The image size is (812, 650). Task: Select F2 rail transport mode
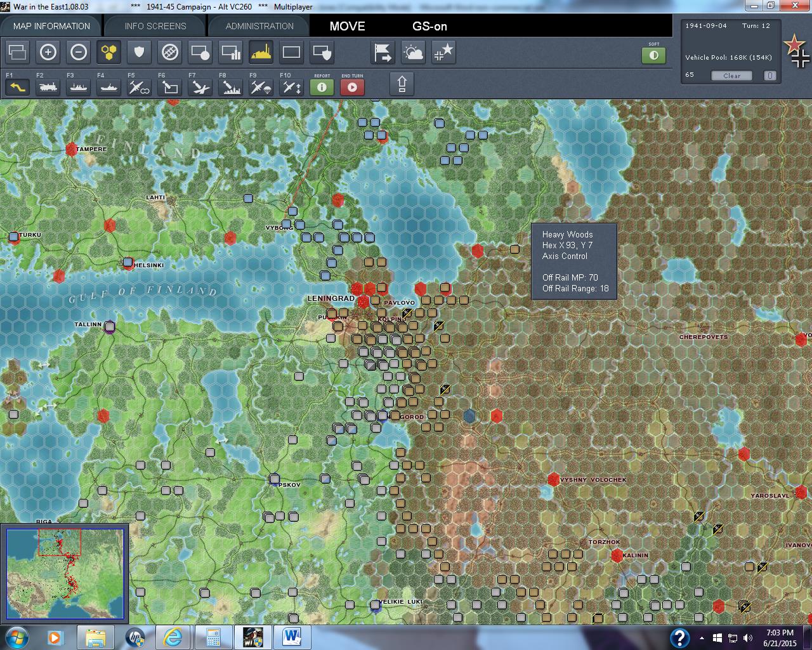[48, 87]
